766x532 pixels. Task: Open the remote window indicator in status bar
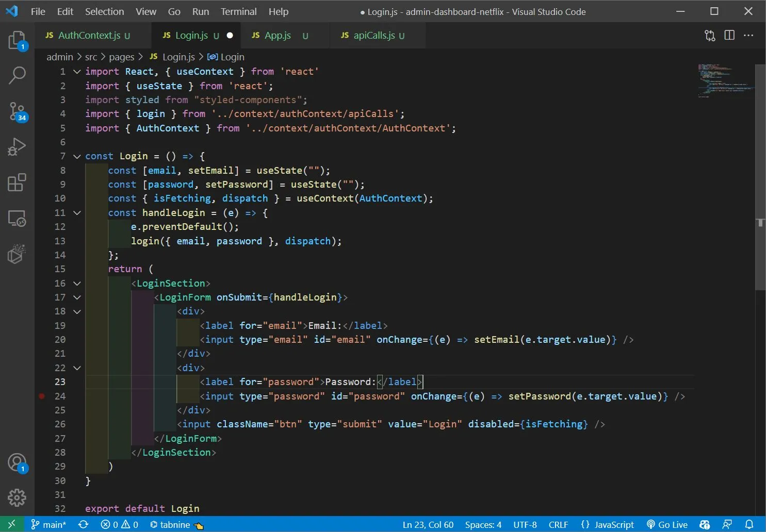coord(11,524)
